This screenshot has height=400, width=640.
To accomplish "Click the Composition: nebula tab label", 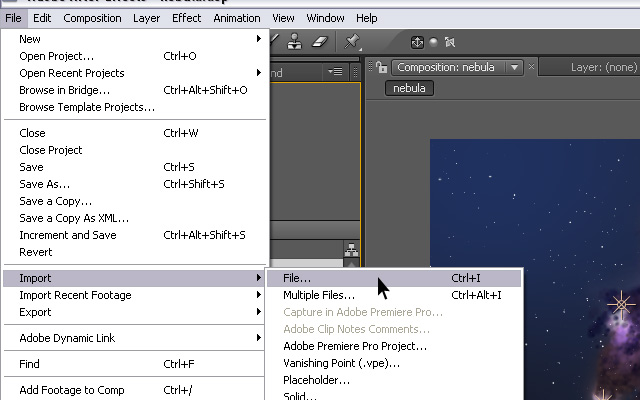I will 446,67.
